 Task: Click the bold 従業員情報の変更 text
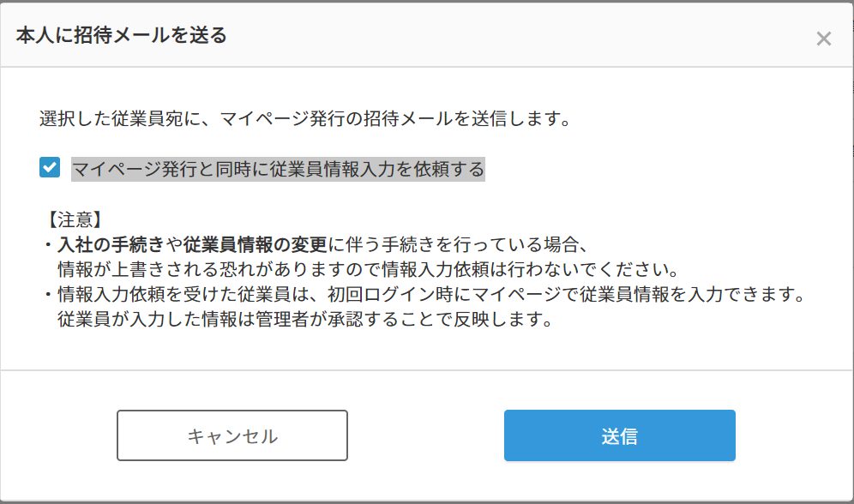tap(256, 244)
